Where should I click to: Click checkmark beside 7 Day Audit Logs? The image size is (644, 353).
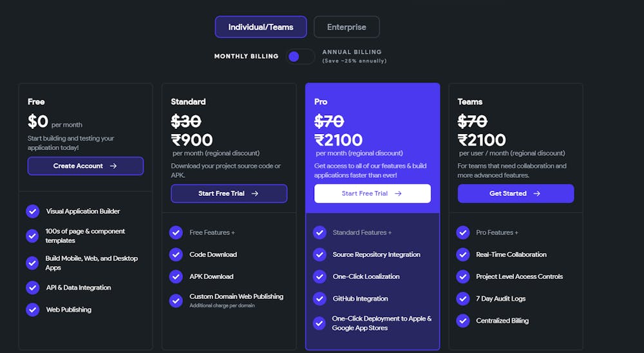tap(462, 299)
